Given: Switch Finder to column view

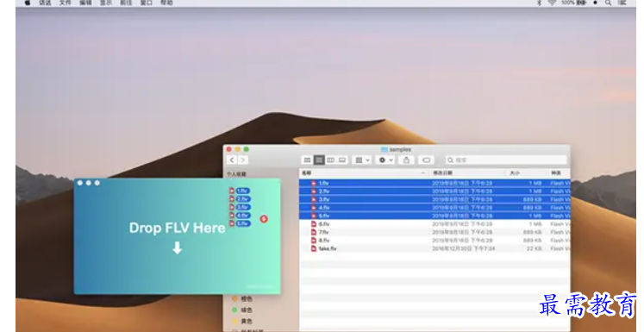Looking at the screenshot, I should [x=330, y=160].
